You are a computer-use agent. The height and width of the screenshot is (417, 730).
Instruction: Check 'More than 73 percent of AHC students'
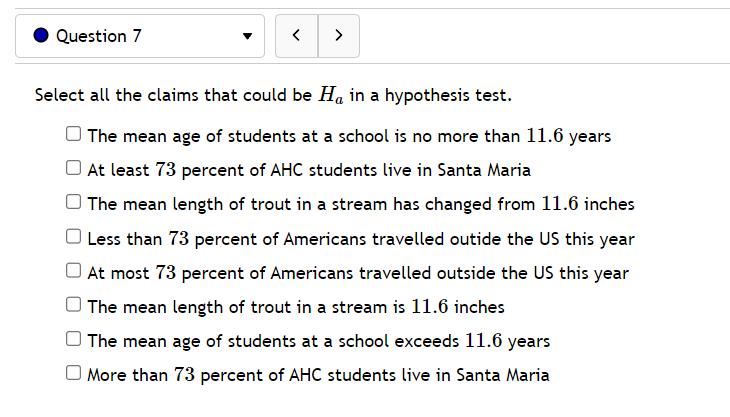coord(73,373)
